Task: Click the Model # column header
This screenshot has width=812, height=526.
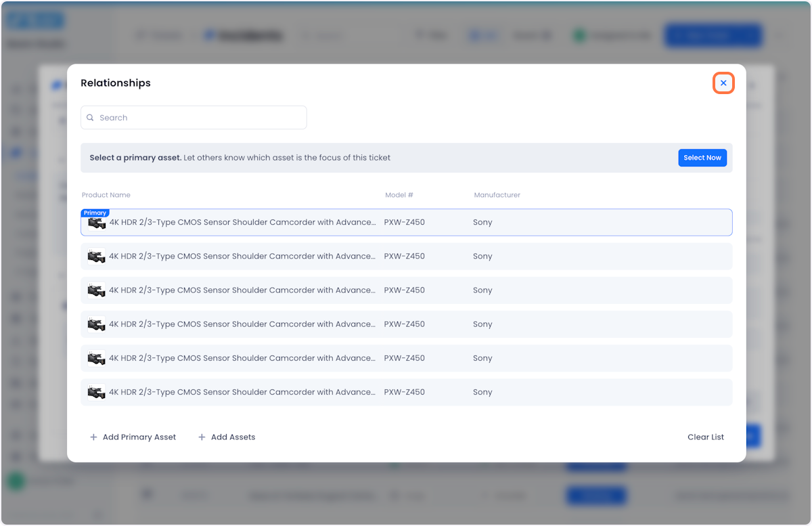Action: tap(399, 195)
